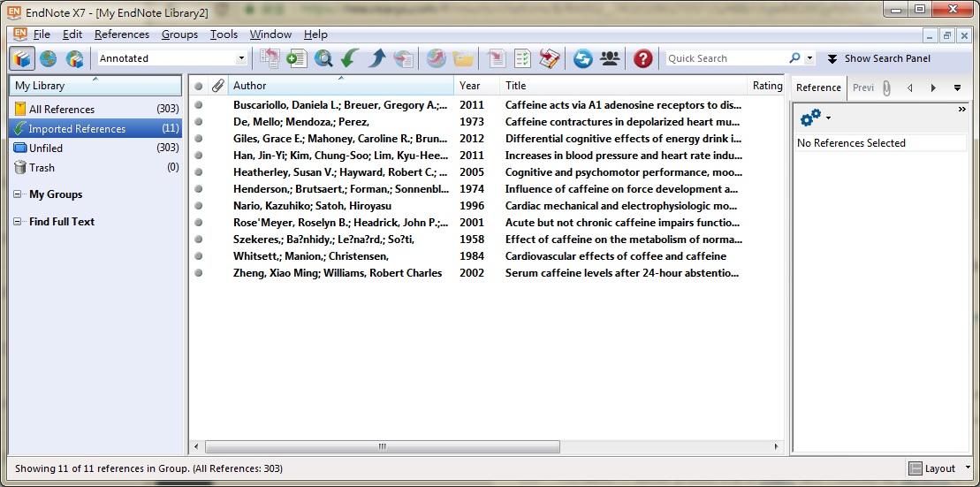Toggle read status of Rose'Meyer reference
The image size is (980, 487).
point(198,223)
